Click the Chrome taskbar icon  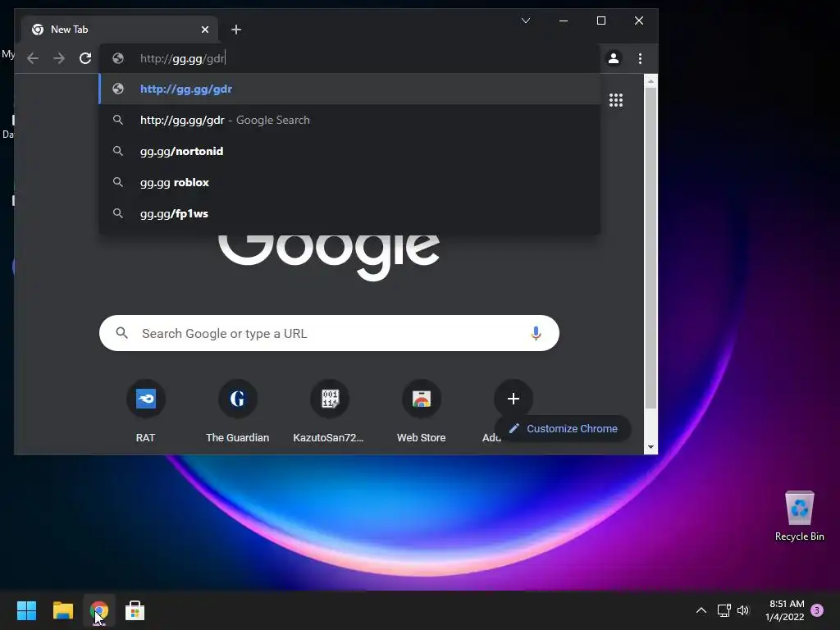tap(99, 610)
